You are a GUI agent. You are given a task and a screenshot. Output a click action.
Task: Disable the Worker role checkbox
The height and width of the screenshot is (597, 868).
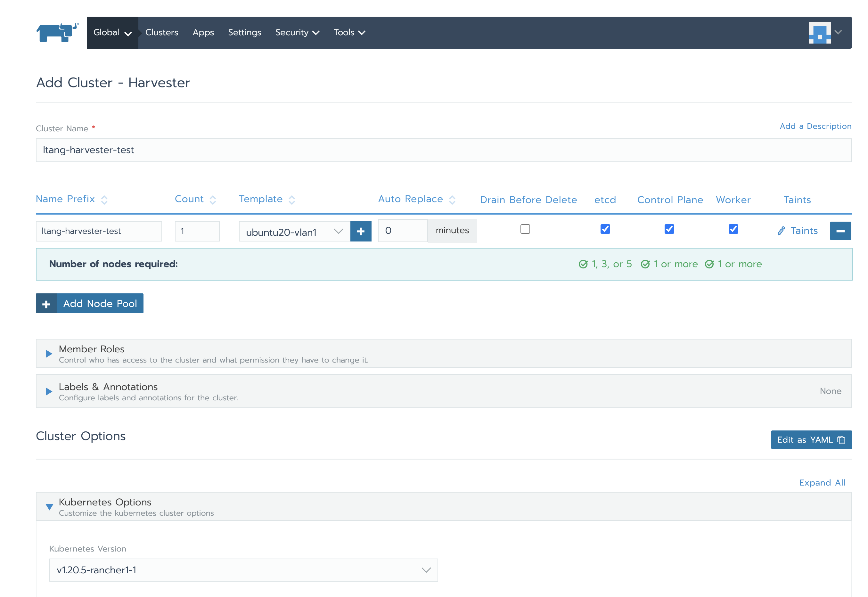(x=733, y=229)
